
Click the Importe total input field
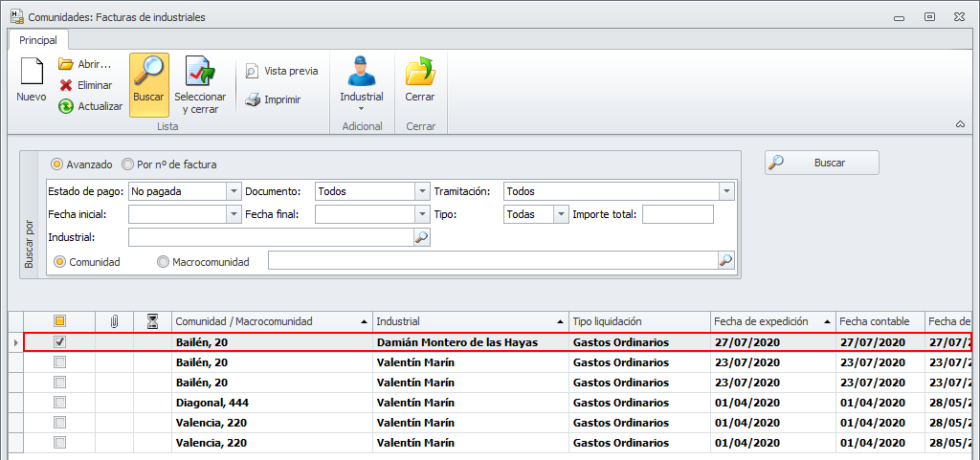coord(678,214)
